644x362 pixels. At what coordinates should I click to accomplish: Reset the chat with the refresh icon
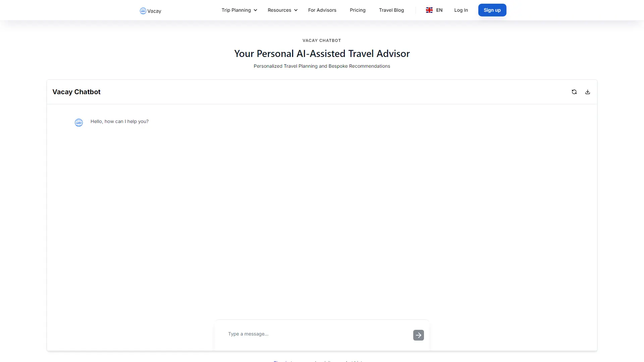pyautogui.click(x=574, y=92)
